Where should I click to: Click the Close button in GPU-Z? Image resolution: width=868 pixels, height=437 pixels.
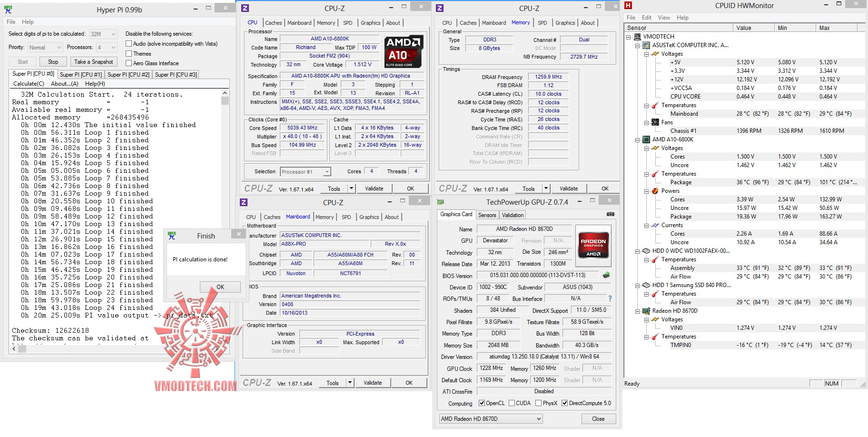598,419
